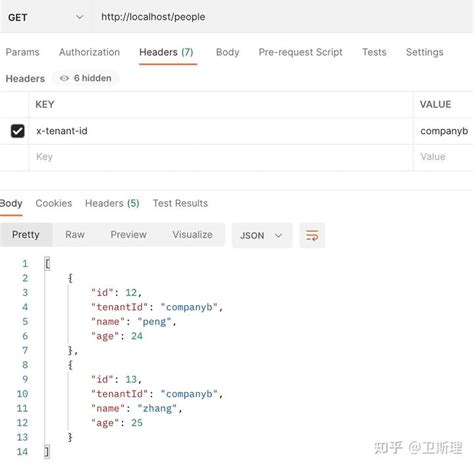
Task: Go to the Tests tab
Action: tap(374, 52)
